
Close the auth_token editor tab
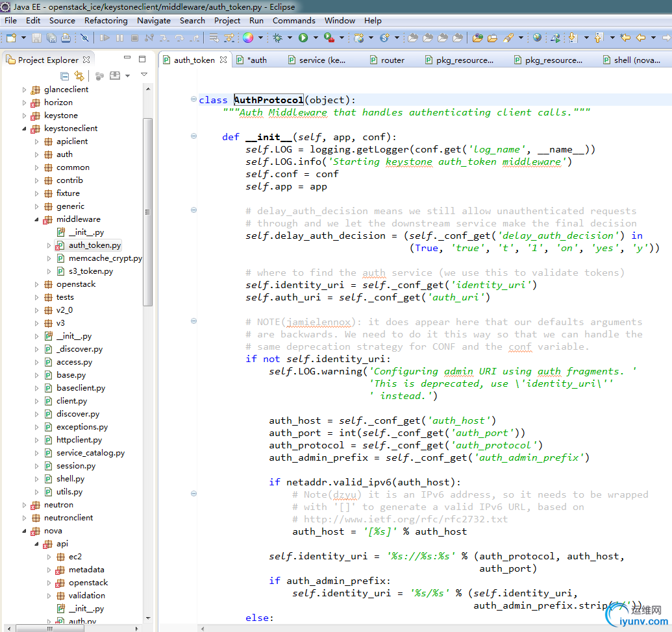(223, 60)
